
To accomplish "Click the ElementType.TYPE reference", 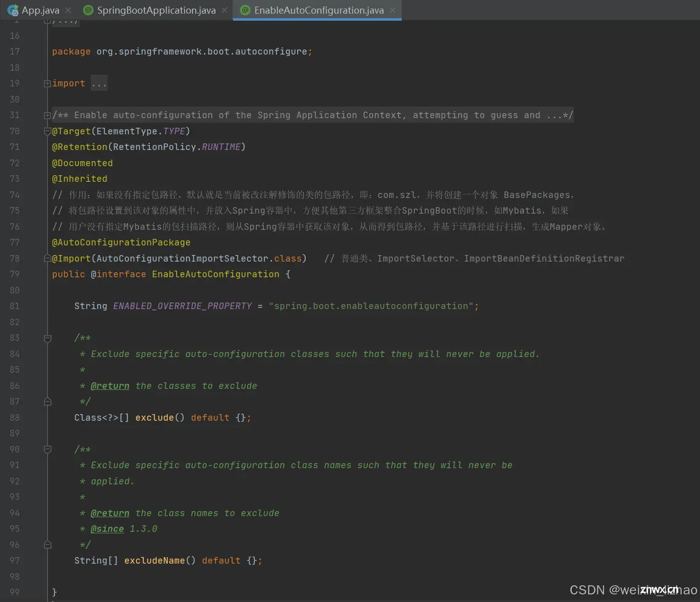I will tap(141, 131).
